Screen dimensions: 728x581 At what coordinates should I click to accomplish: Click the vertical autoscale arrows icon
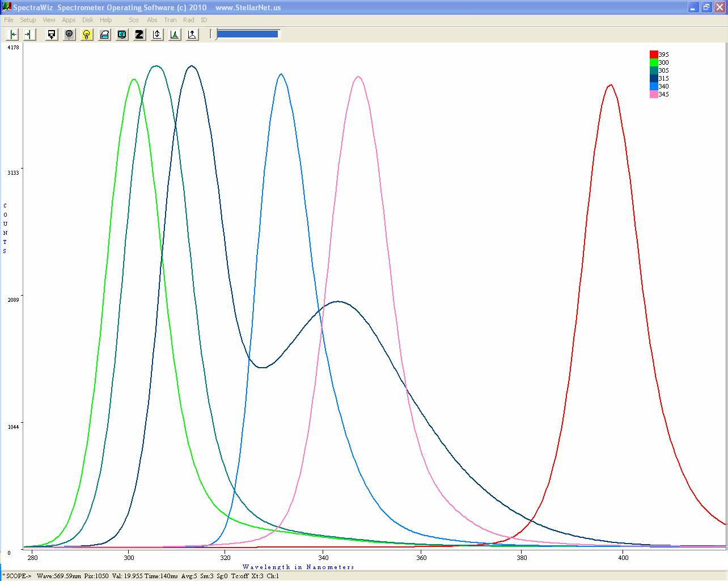click(x=157, y=35)
